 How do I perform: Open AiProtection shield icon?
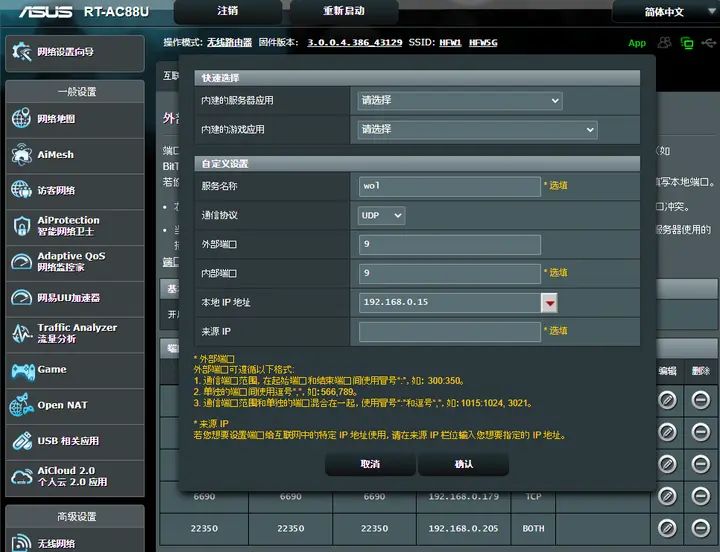click(x=21, y=225)
